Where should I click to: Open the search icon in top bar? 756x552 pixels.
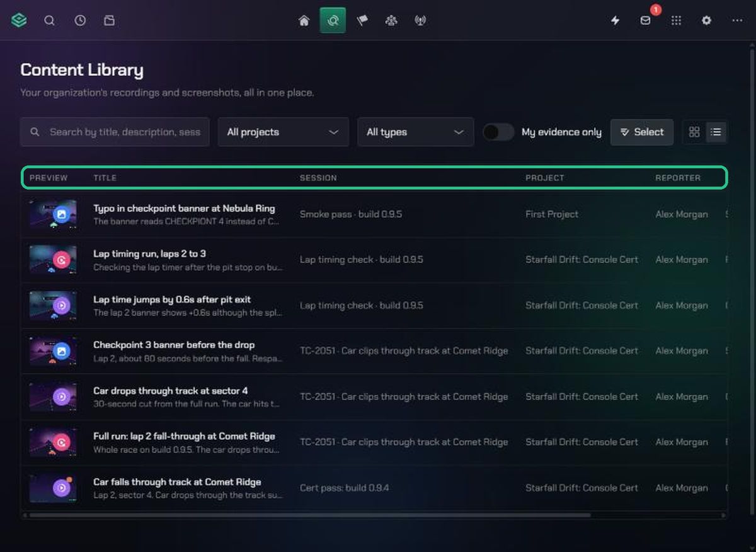(49, 20)
